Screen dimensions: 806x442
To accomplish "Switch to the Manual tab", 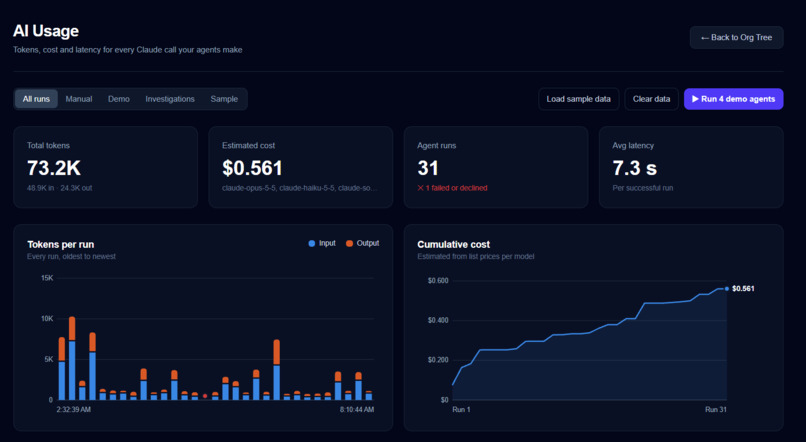I will click(79, 99).
